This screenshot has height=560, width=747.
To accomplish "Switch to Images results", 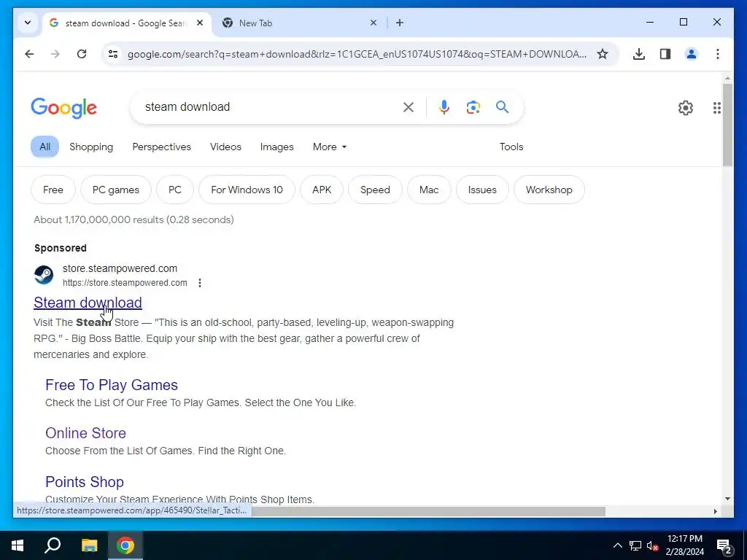I will coord(276,147).
